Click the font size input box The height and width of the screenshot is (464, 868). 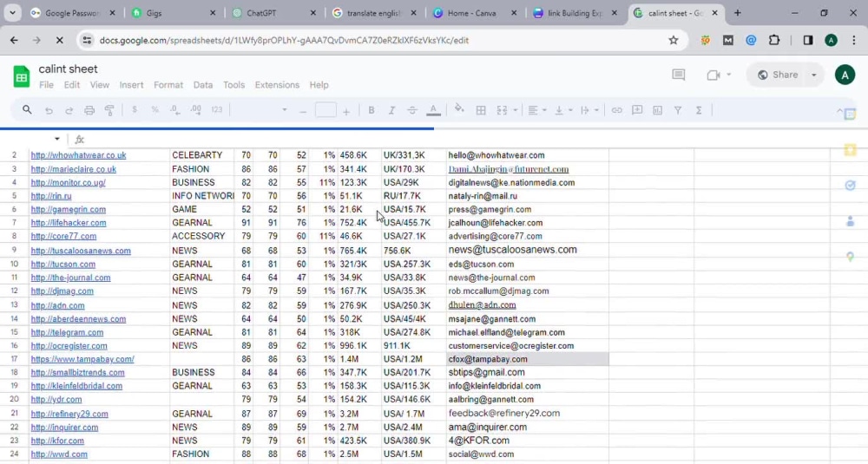coord(325,110)
